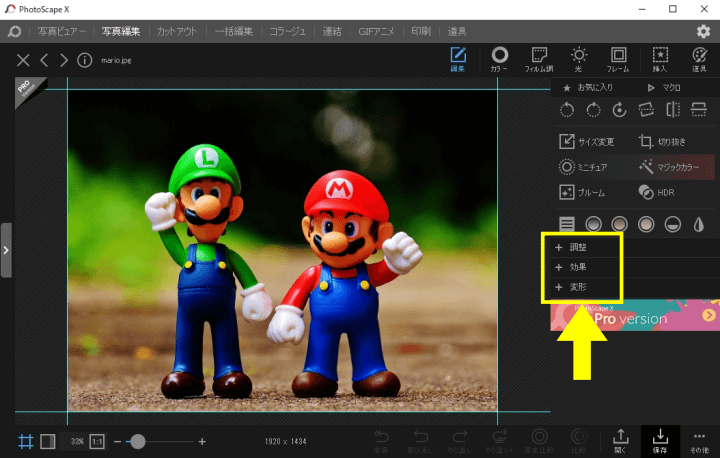Click the second tinted circle filter icon

coord(619,224)
